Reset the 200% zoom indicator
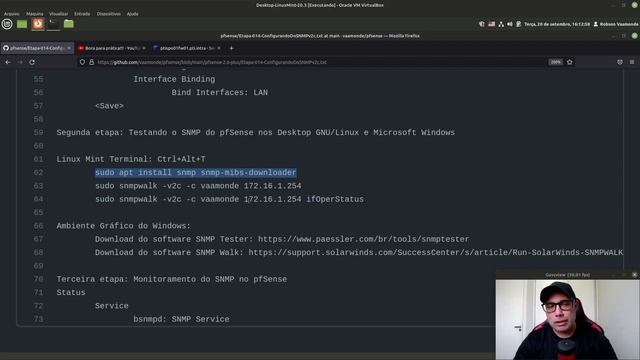This screenshot has height=360, width=640. pyautogui.click(x=556, y=62)
